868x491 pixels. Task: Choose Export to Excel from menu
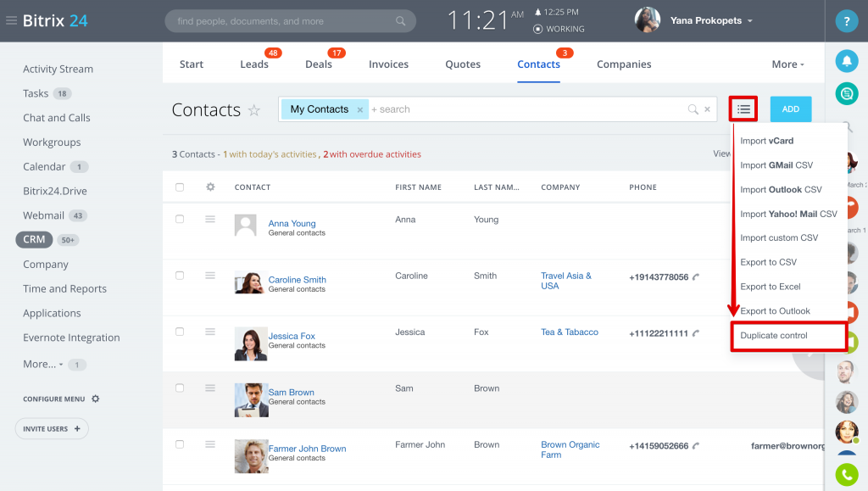tap(770, 287)
